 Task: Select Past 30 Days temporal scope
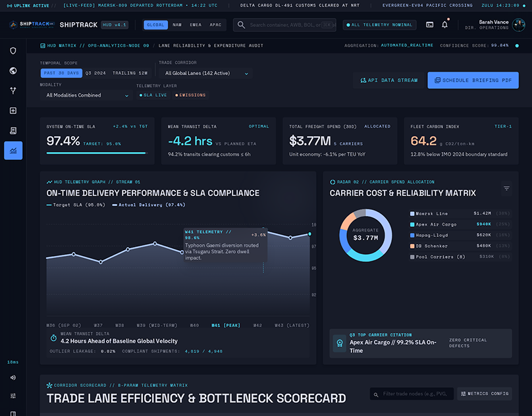point(61,73)
